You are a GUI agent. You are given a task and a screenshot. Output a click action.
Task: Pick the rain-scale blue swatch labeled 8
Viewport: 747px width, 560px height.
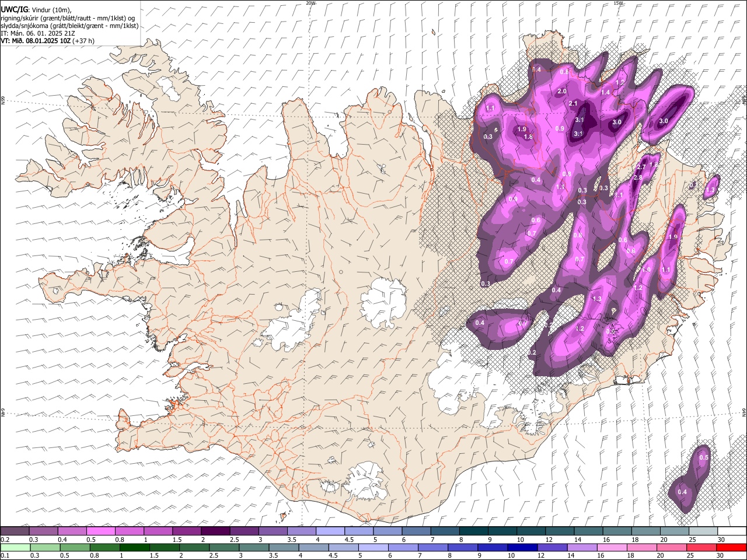[462, 547]
